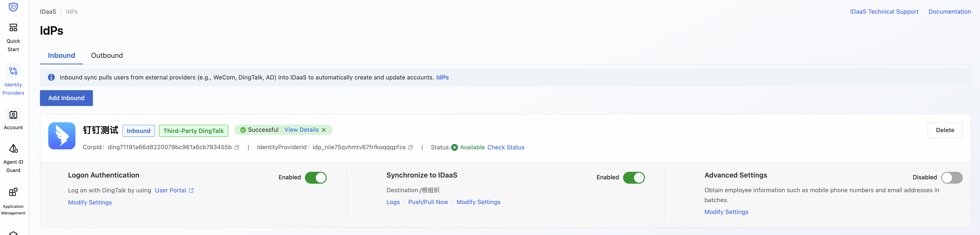Click the Synchronize to IDaaS heading

point(422,176)
